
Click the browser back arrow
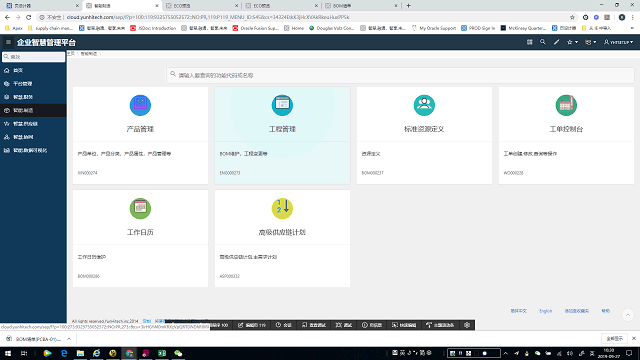pyautogui.click(x=7, y=17)
